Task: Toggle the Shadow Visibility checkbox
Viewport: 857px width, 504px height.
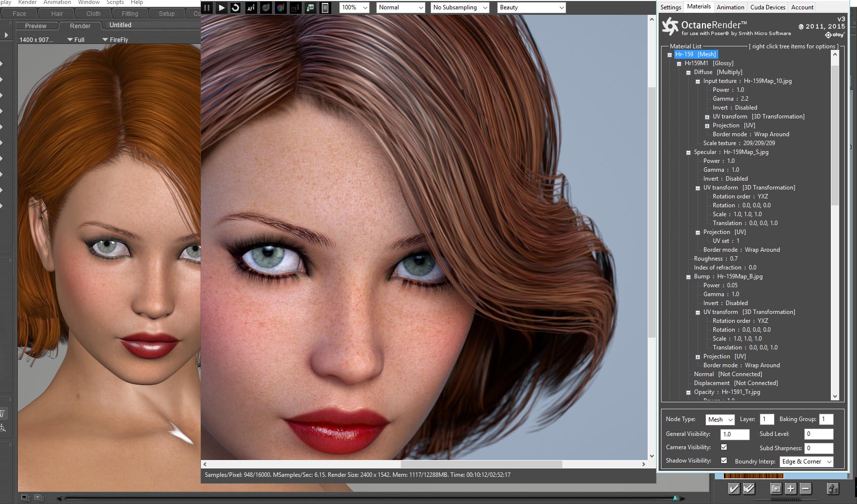Action: (724, 461)
